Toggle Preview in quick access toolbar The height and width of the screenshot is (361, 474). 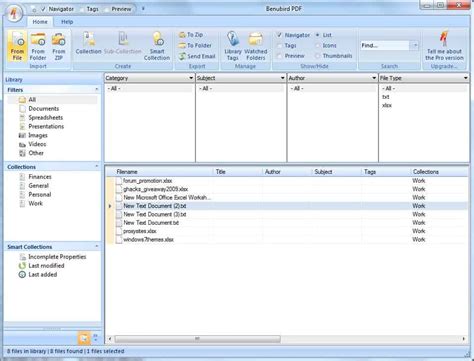point(118,9)
